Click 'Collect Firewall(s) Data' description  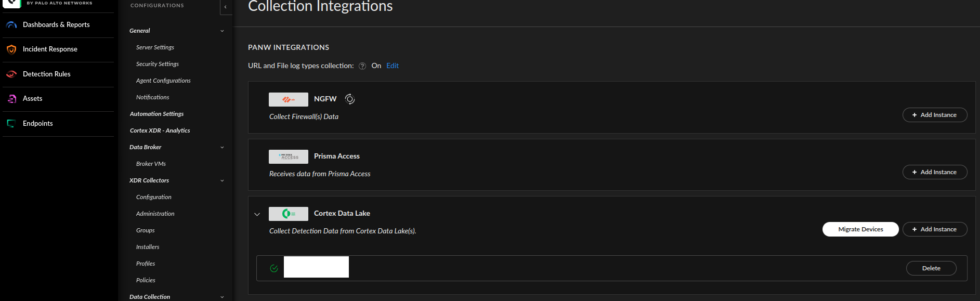coord(304,117)
